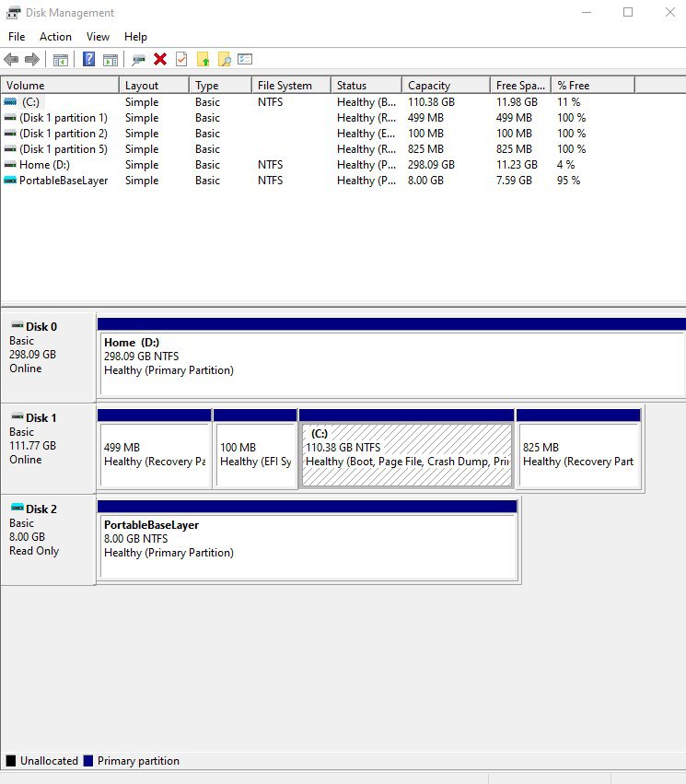Click the Back arrow toolbar icon
This screenshot has width=686, height=784.
point(11,60)
